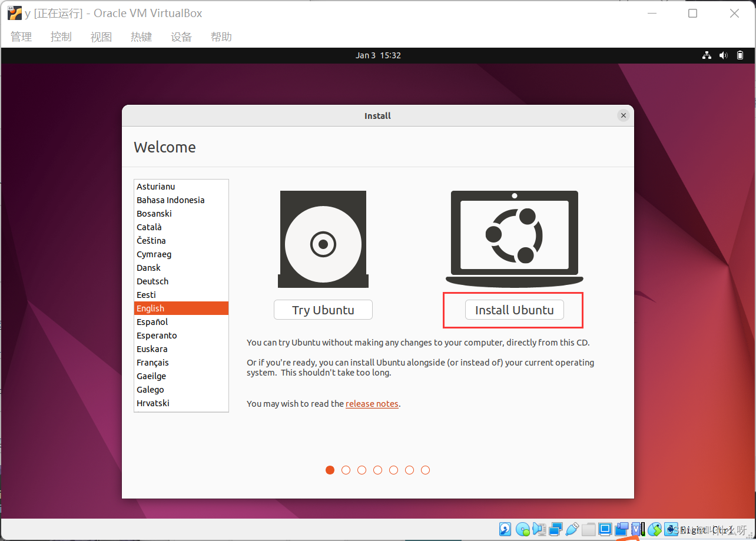The image size is (756, 541).
Task: Select Deutsch language
Action: tap(181, 281)
